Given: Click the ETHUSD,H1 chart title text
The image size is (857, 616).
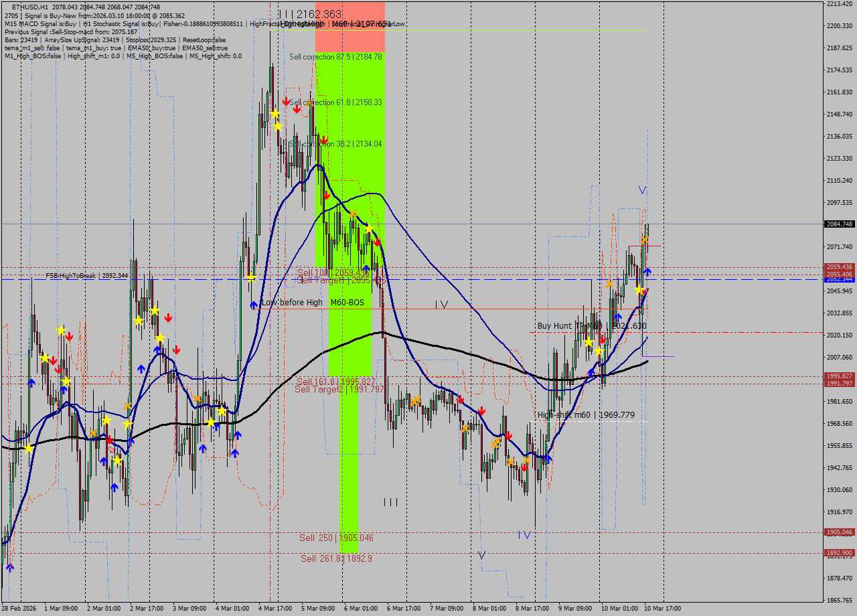Looking at the screenshot, I should 29,7.
